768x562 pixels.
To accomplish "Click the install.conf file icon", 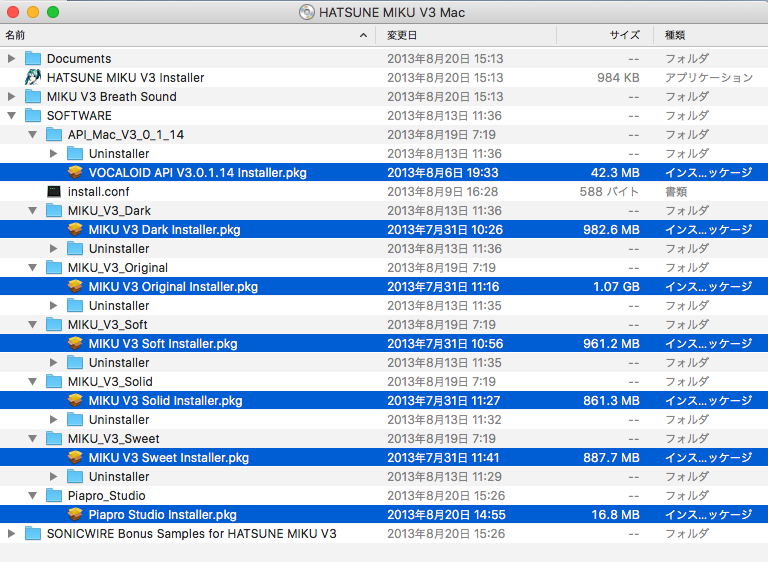I will tap(54, 192).
